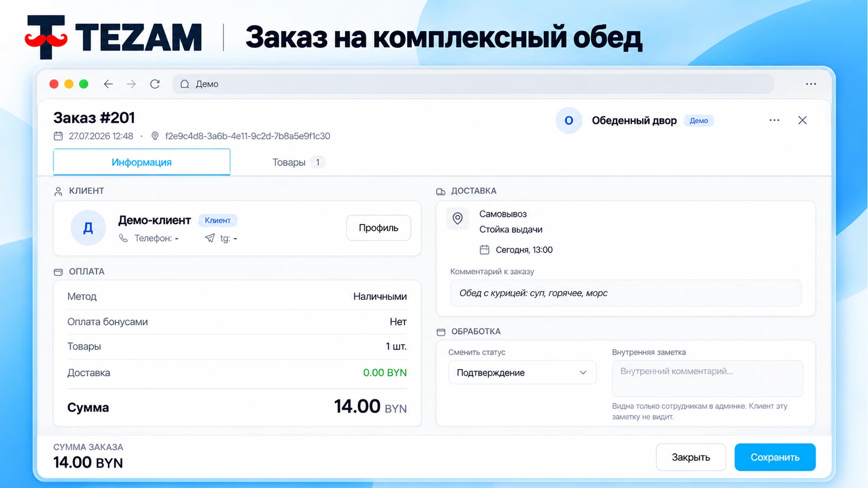The width and height of the screenshot is (868, 488).
Task: Save the order with Сохранить
Action: (x=775, y=457)
